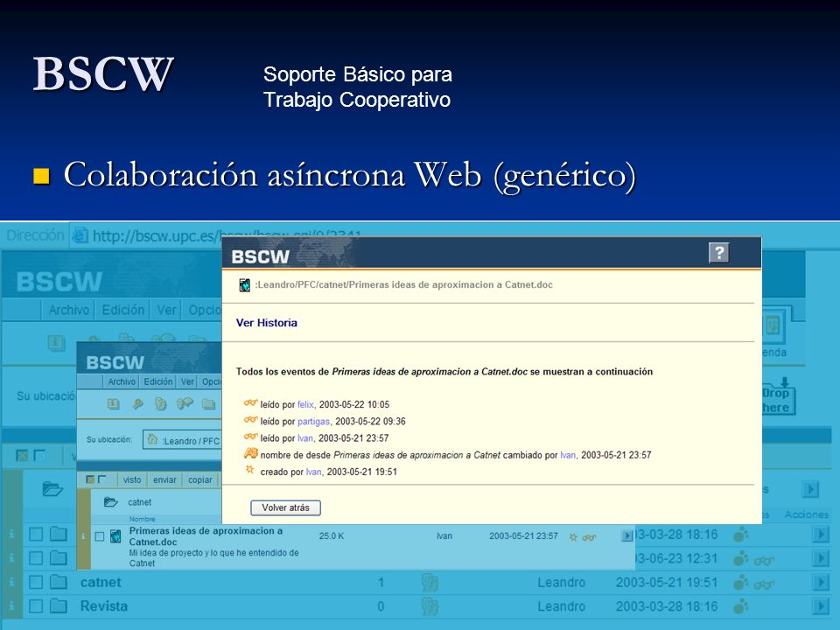This screenshot has width=840, height=630.
Task: Click info icon on Primeras ideas document row
Action: [x=83, y=535]
